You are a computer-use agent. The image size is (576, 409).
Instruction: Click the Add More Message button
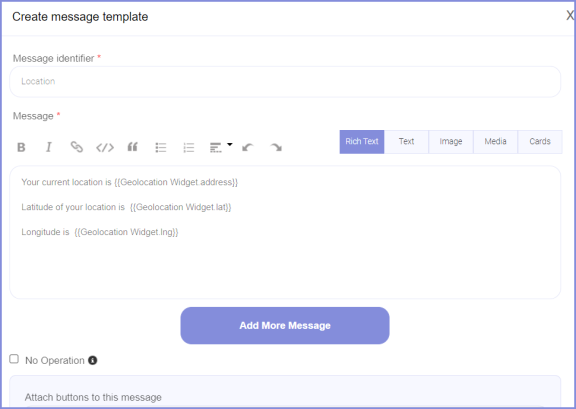pos(285,326)
